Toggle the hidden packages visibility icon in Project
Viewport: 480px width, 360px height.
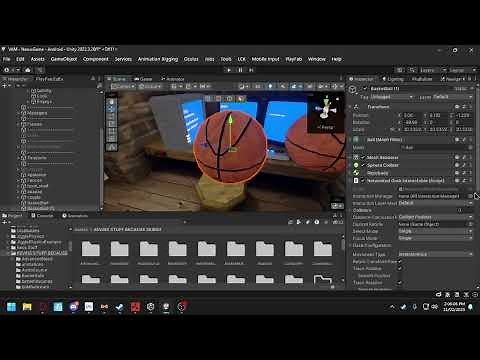coord(337,222)
